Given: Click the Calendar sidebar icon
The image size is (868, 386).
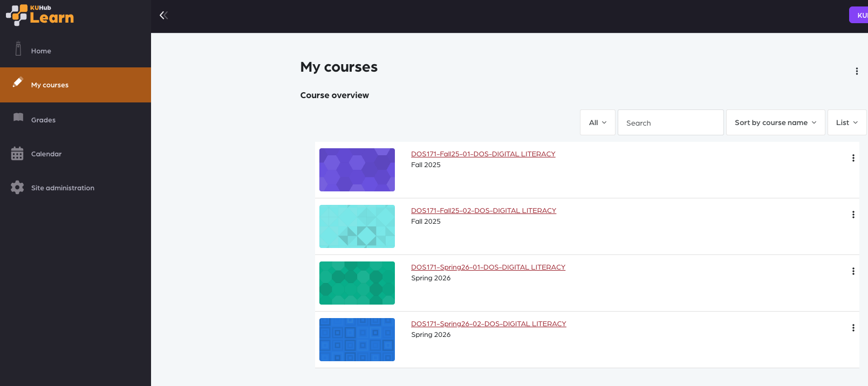Looking at the screenshot, I should click(x=17, y=154).
